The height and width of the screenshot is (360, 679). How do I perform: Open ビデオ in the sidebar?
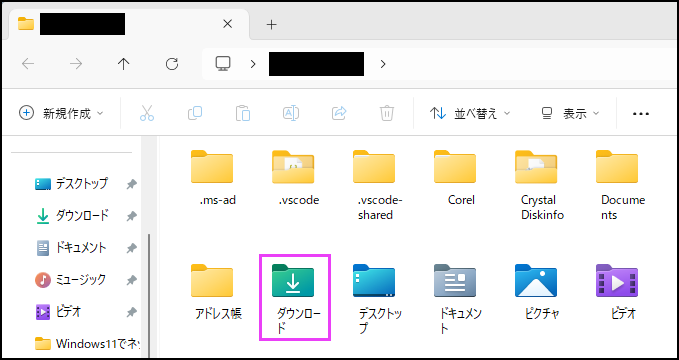click(58, 311)
